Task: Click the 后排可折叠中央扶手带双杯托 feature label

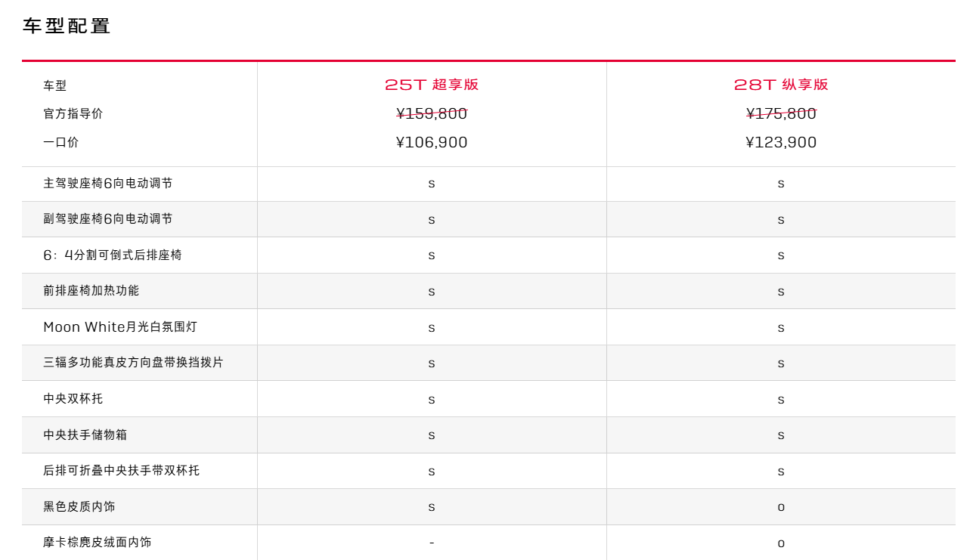Action: [122, 471]
